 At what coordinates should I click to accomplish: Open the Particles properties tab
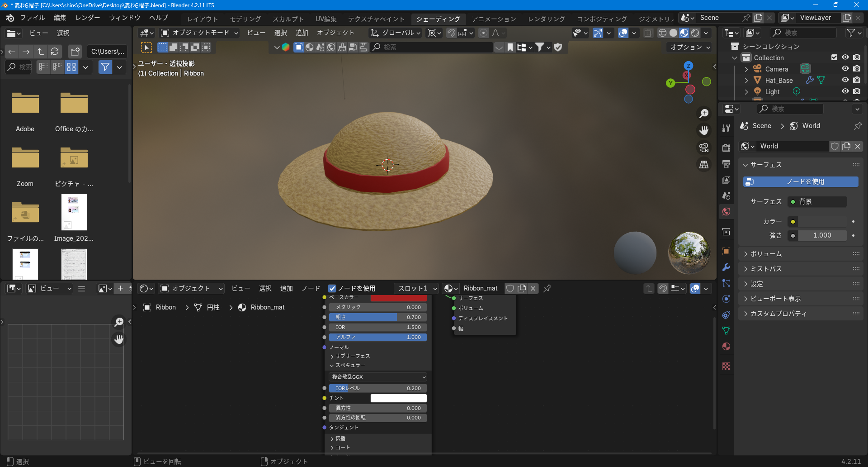pyautogui.click(x=726, y=283)
